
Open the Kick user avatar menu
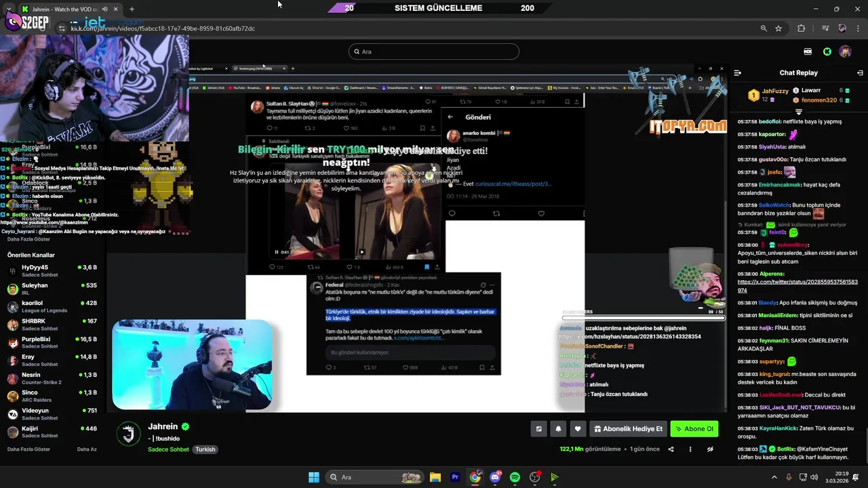point(845,52)
